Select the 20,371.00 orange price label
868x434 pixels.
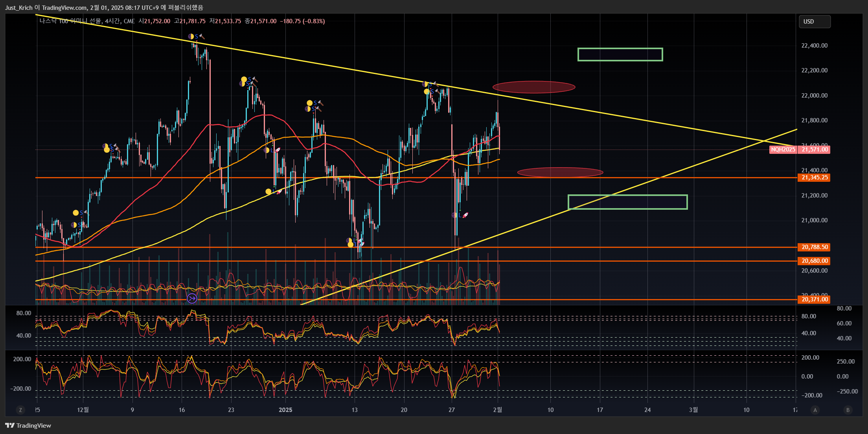(x=814, y=299)
